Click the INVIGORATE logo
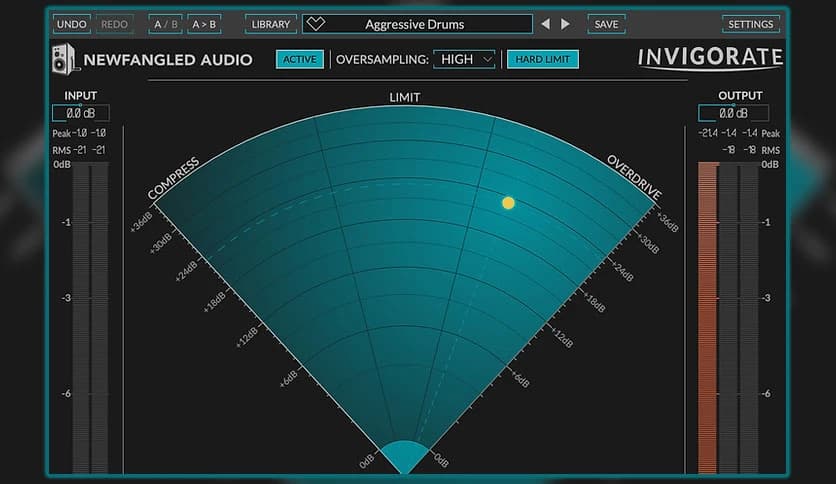This screenshot has height=484, width=836. pos(710,58)
